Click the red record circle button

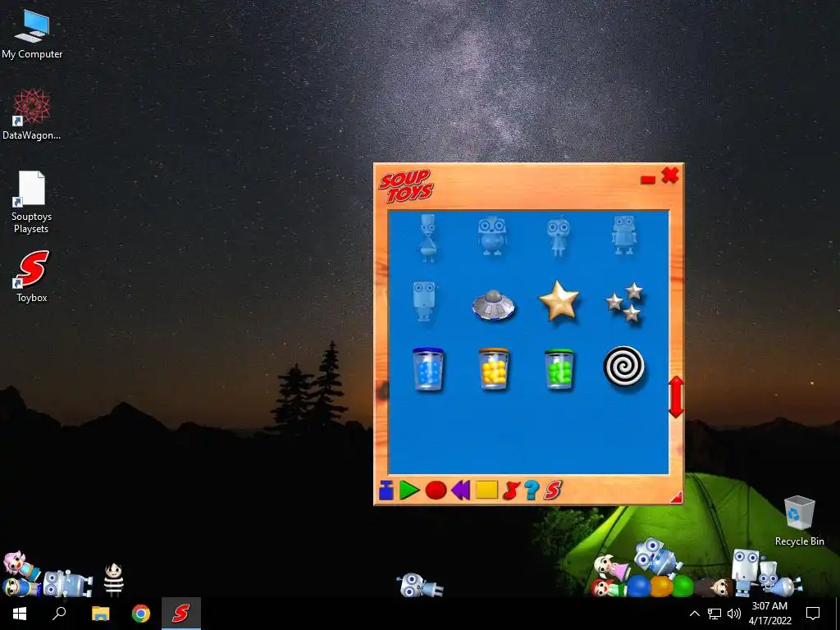436,491
